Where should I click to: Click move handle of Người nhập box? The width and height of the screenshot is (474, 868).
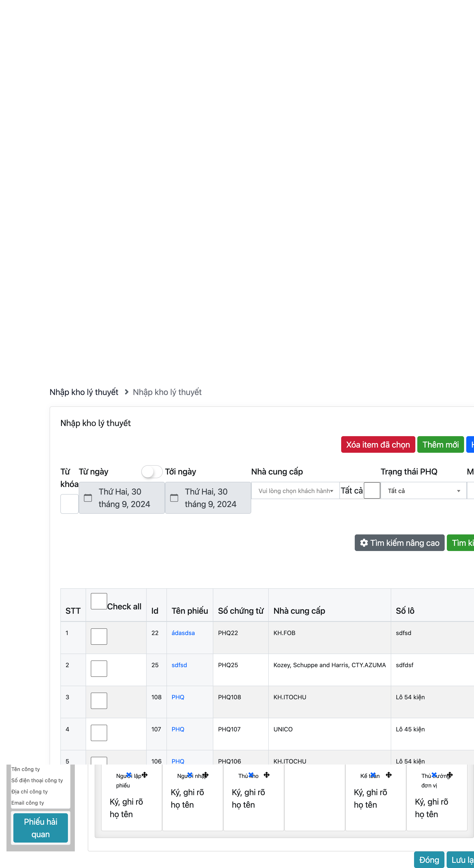[206, 775]
